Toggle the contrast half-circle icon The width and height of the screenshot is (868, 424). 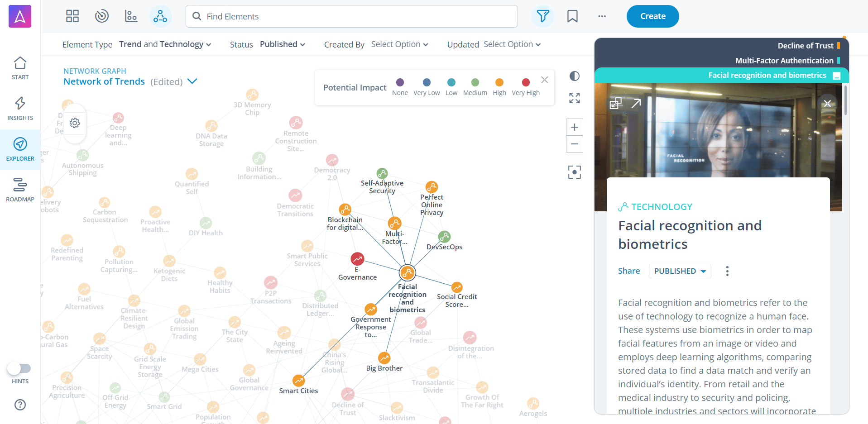tap(575, 76)
